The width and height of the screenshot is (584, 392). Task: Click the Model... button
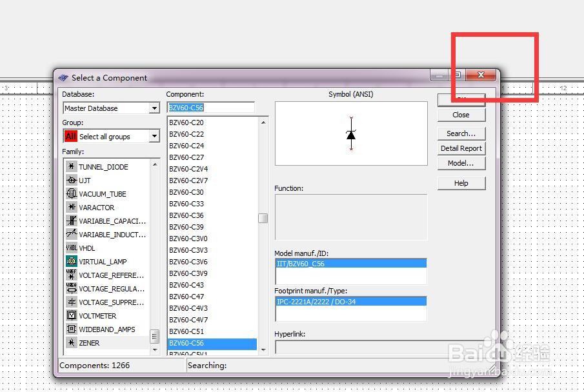point(461,163)
